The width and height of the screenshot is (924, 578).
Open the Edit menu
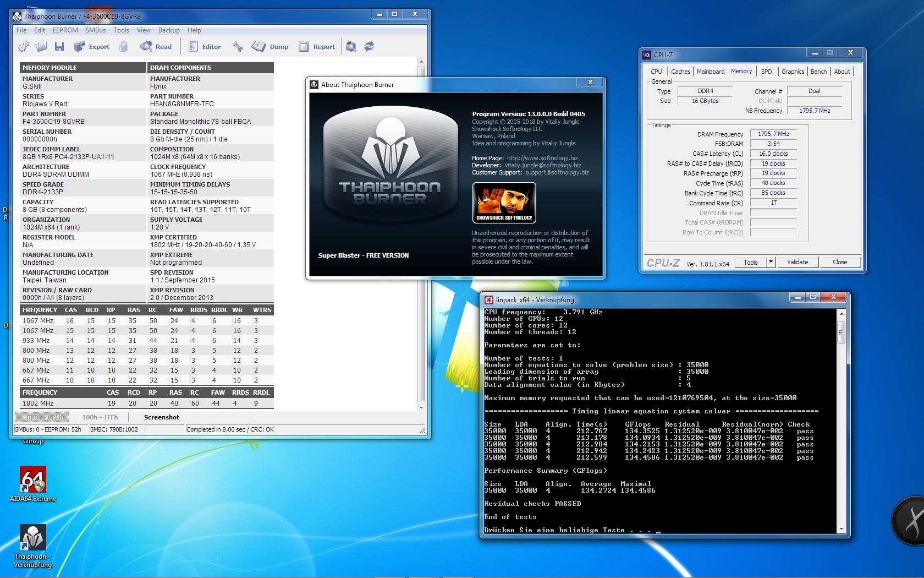(40, 30)
